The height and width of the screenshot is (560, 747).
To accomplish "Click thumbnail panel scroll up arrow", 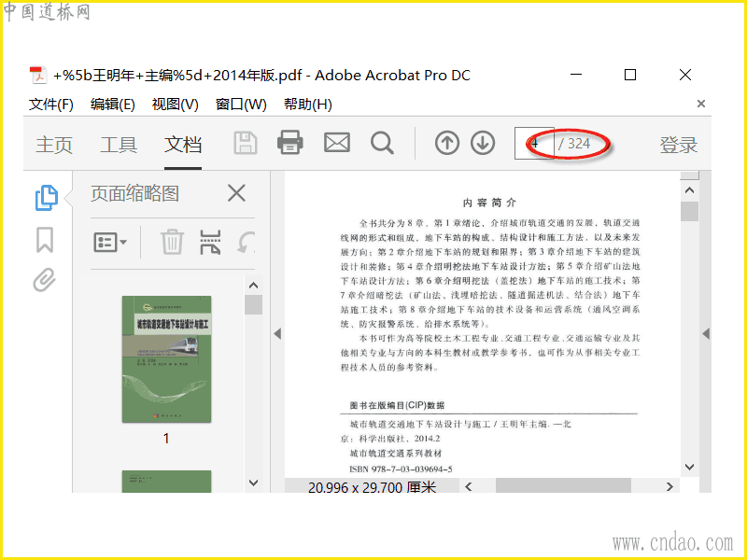I will (x=253, y=286).
